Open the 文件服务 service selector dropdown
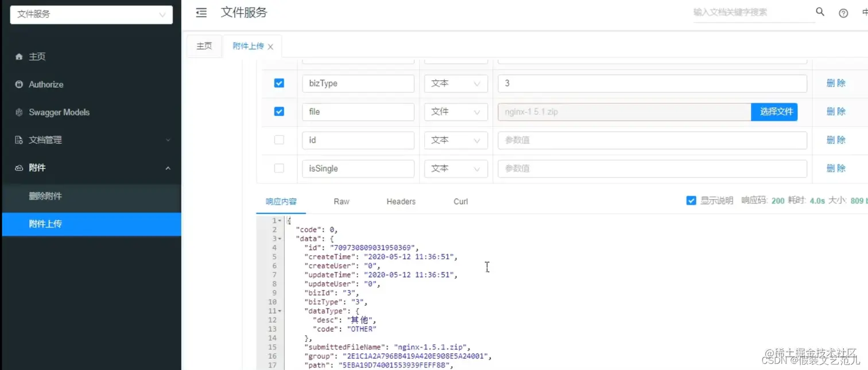 [x=91, y=14]
